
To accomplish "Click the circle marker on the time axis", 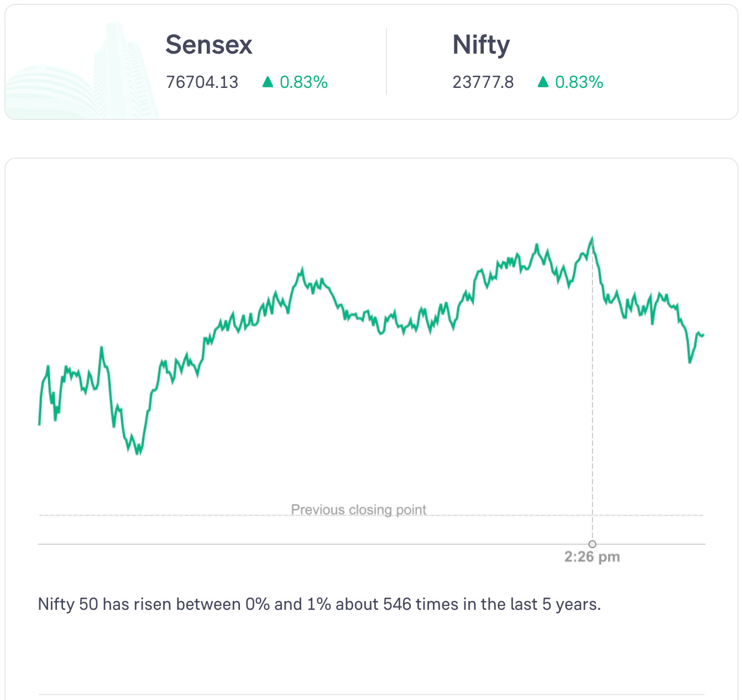I will pos(593,544).
